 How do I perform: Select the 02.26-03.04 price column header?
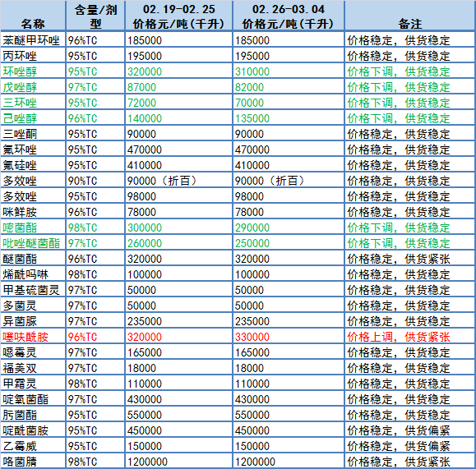pyautogui.click(x=289, y=16)
